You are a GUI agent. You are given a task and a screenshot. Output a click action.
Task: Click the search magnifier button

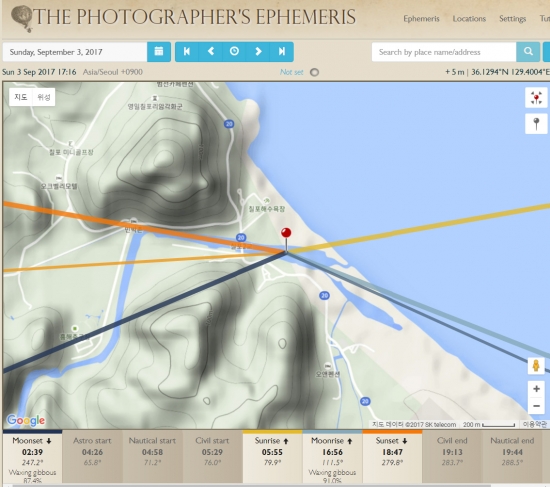coord(528,52)
